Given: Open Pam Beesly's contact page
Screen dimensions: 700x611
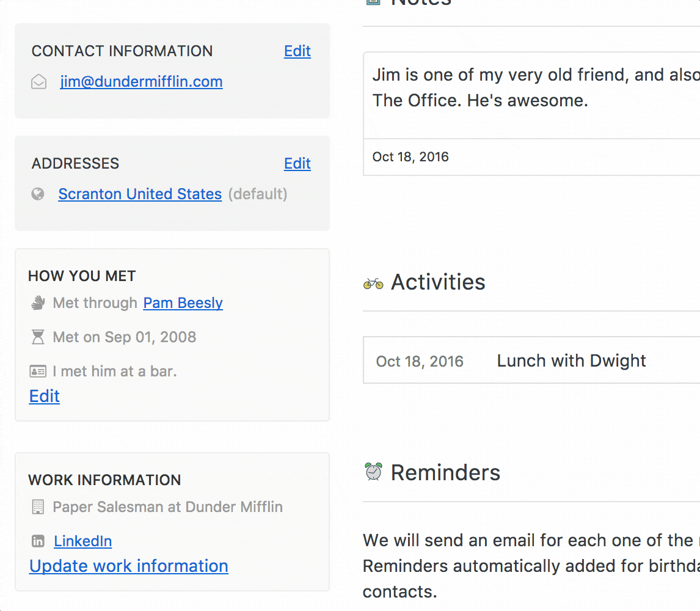Looking at the screenshot, I should coord(183,303).
